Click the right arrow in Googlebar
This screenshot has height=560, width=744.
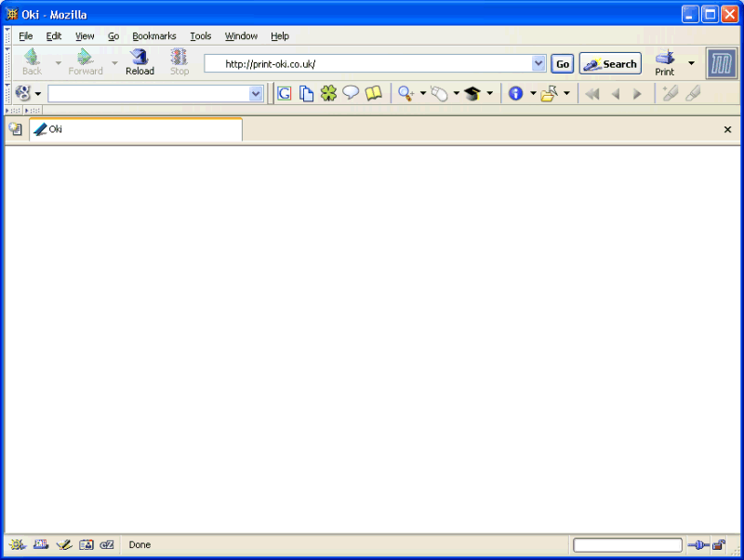[x=637, y=94]
